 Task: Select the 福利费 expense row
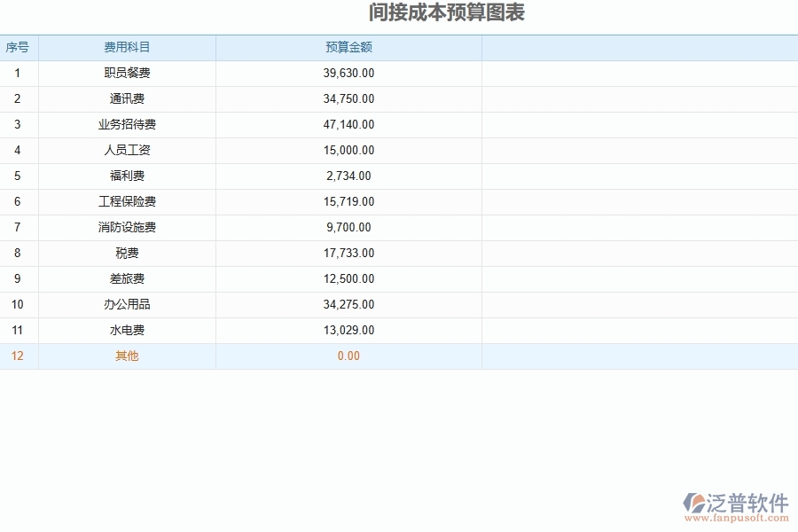(125, 176)
